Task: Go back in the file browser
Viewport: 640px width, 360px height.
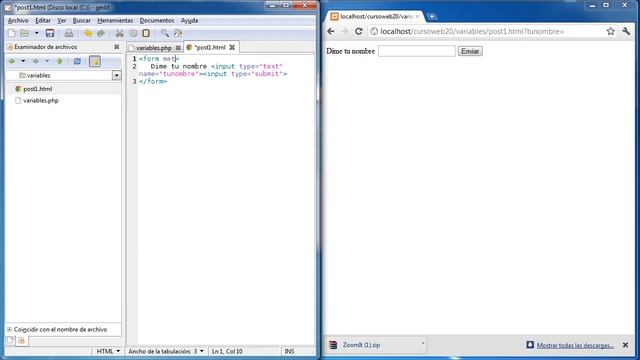Action: [x=12, y=61]
